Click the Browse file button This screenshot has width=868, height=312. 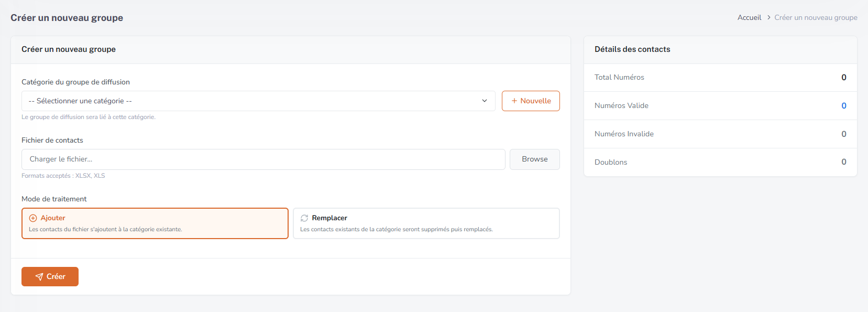535,159
